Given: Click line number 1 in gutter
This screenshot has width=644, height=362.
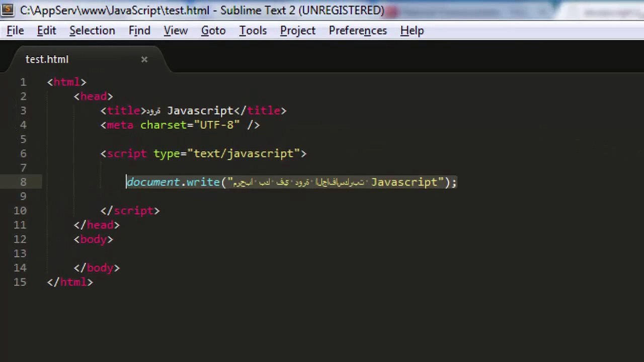Looking at the screenshot, I should pyautogui.click(x=23, y=82).
